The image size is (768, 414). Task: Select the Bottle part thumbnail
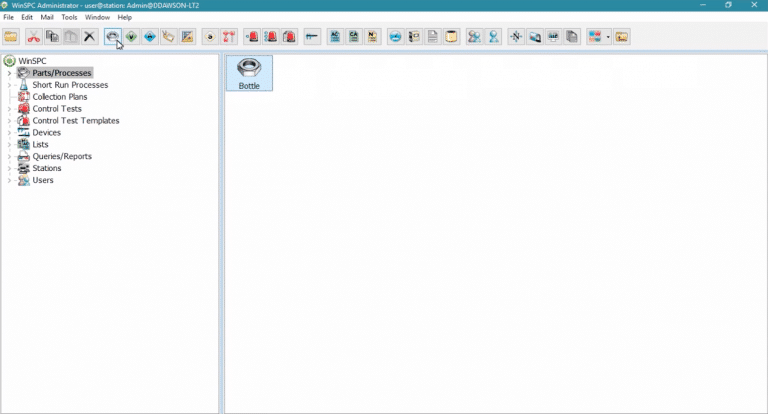point(249,73)
